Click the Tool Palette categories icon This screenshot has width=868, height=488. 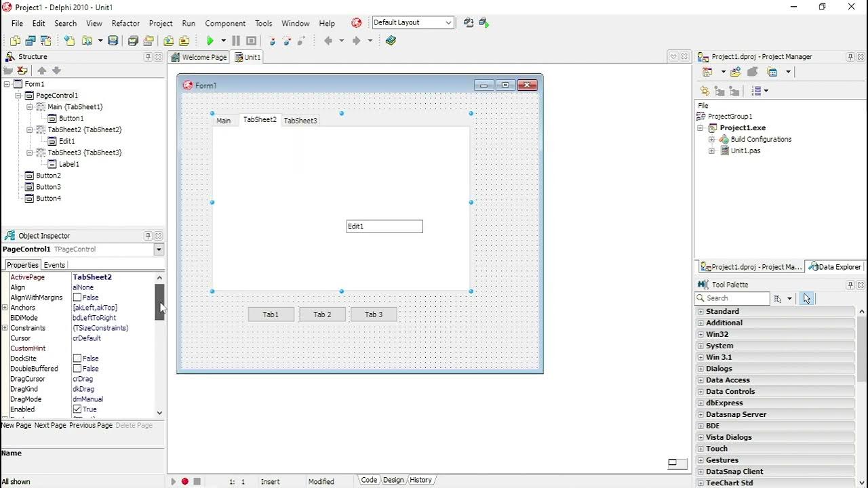coord(778,298)
